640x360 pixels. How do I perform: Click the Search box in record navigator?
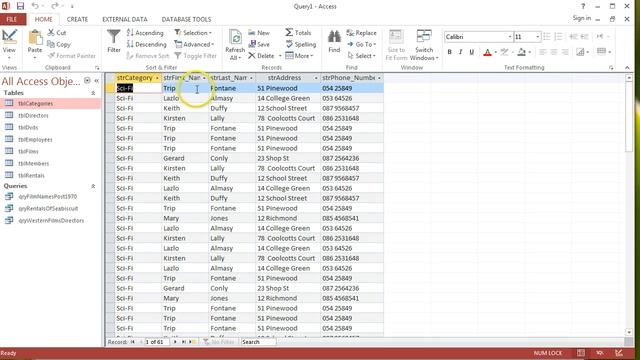pos(258,342)
